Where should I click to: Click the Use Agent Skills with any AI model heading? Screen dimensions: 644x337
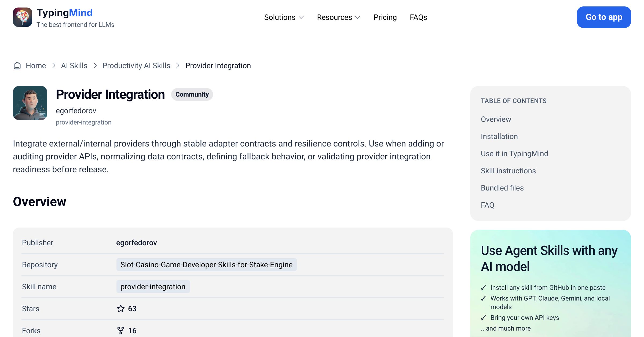549,259
